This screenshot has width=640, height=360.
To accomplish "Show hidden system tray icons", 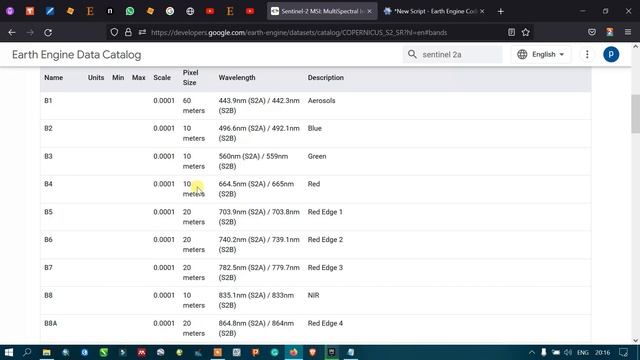I will click(531, 352).
